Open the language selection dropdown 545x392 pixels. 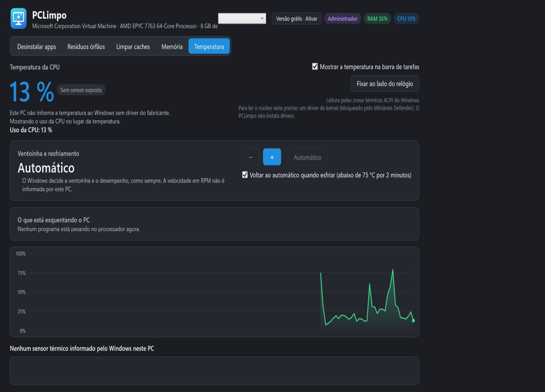[x=242, y=19]
